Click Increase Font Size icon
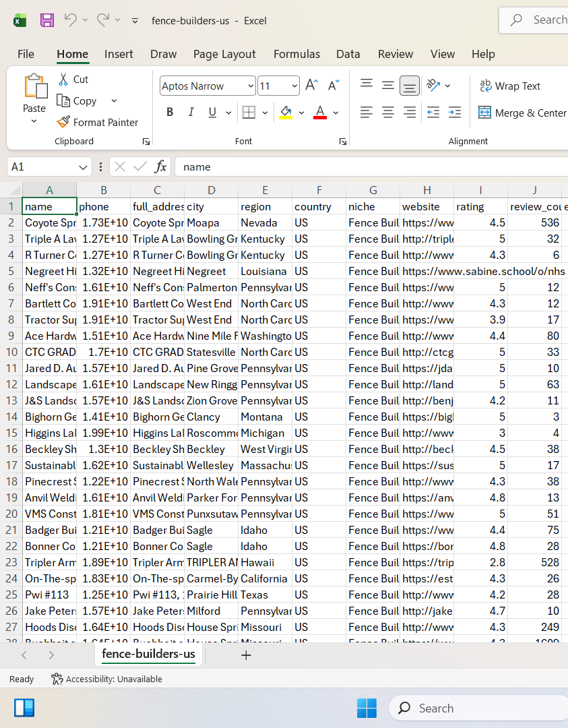Image resolution: width=568 pixels, height=728 pixels. (311, 85)
